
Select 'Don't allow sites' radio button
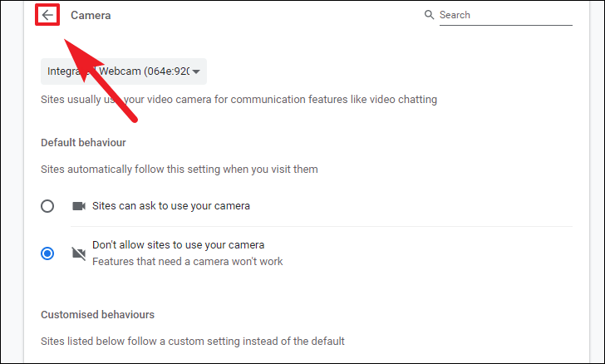(47, 253)
